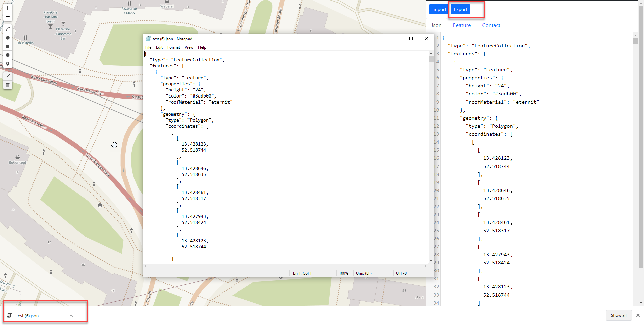Click the "height": "24" line in JSON panel
Screen dimensions: 644x325
487,86
